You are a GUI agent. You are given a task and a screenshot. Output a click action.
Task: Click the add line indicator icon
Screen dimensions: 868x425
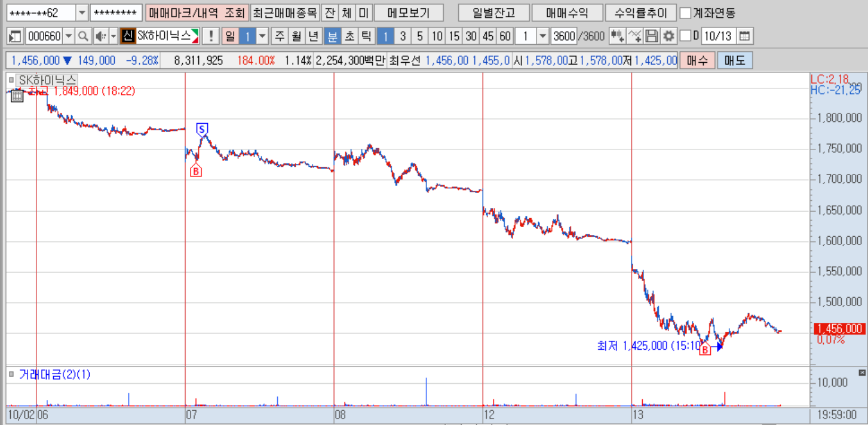(635, 36)
